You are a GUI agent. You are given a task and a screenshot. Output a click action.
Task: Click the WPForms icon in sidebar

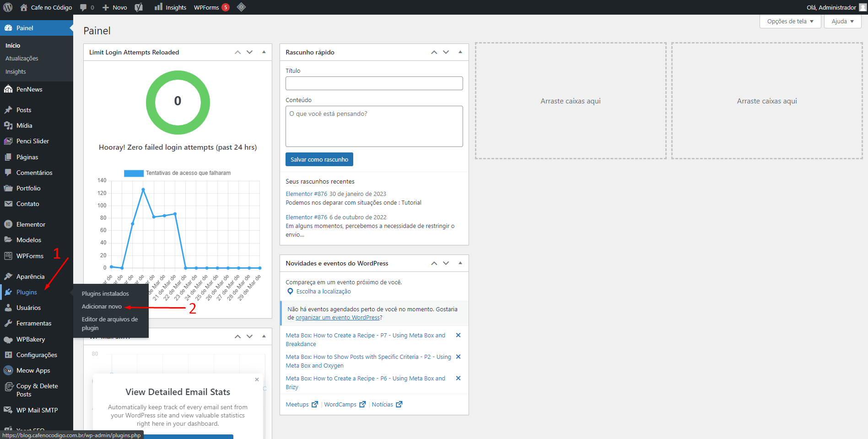8,256
